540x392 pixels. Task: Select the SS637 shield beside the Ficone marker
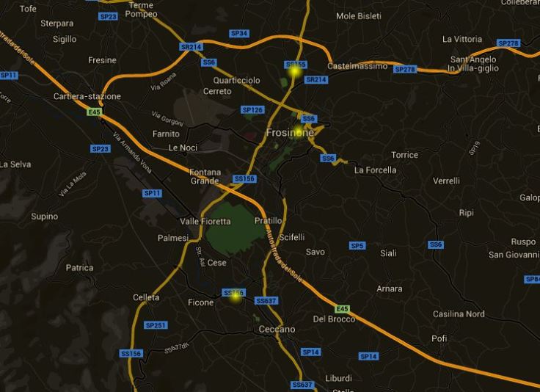266,301
